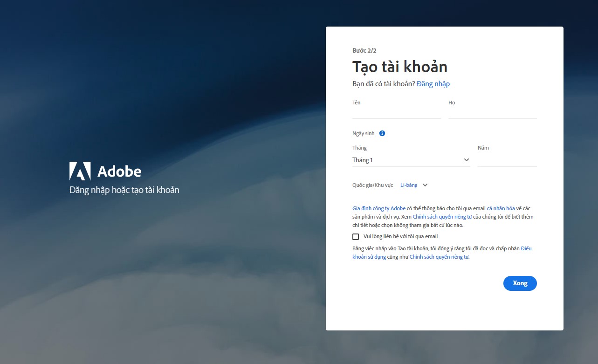Open the 'Gia đình công ty Adobe' link
The image size is (598, 364).
[x=378, y=208]
